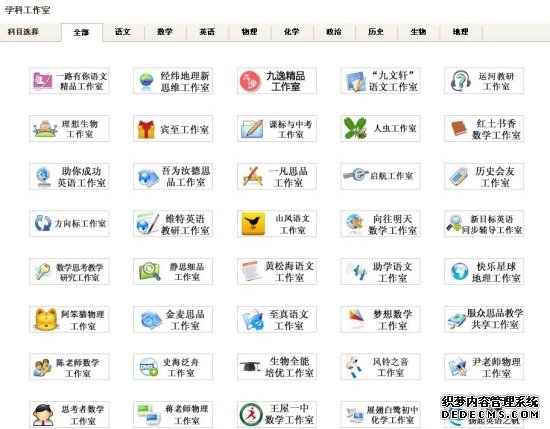The height and width of the screenshot is (429, 550).
Task: Switch to the 语文 subject tab
Action: (123, 32)
